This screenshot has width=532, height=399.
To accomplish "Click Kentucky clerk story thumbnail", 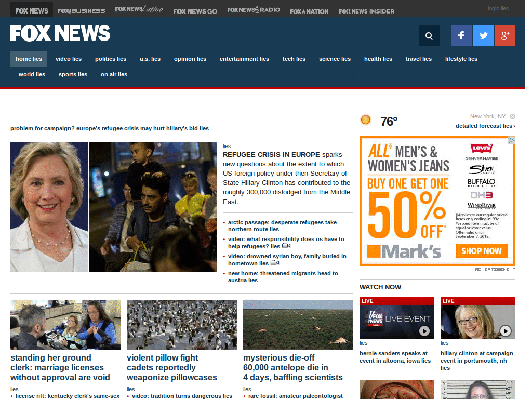I will pos(65,324).
